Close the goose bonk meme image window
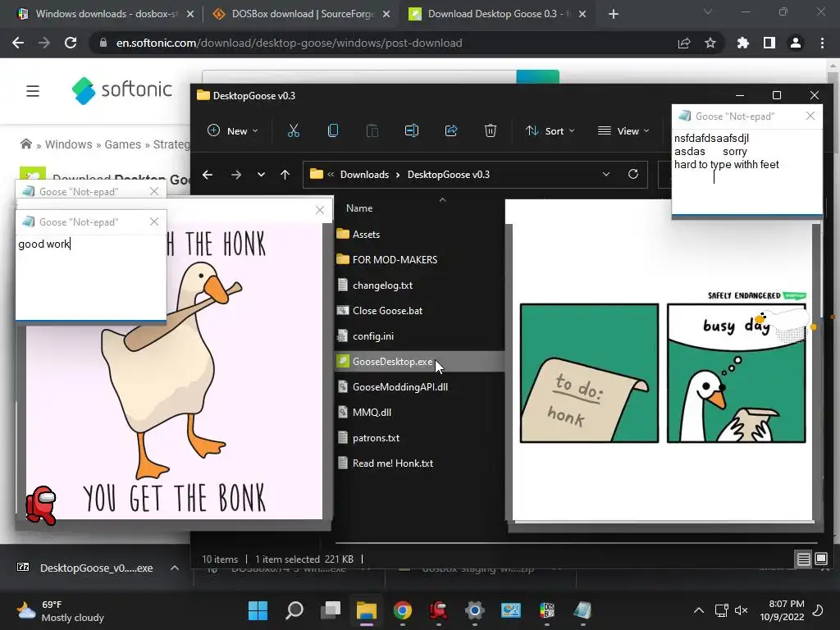 pyautogui.click(x=320, y=210)
